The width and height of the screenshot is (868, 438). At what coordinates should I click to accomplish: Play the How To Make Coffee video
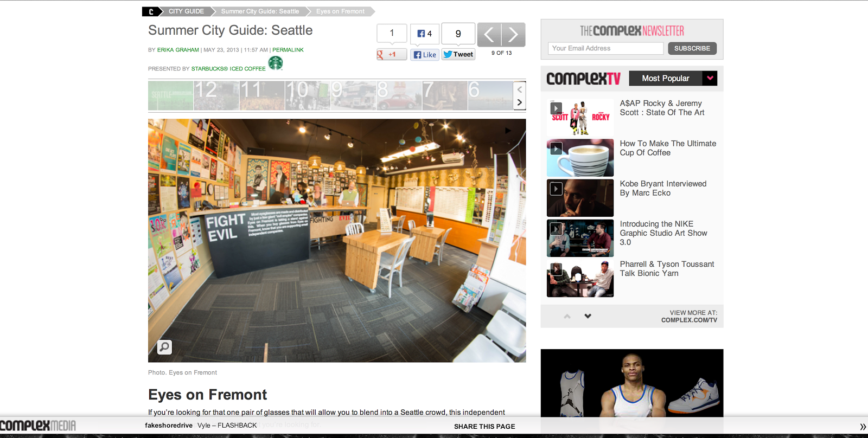(x=580, y=158)
